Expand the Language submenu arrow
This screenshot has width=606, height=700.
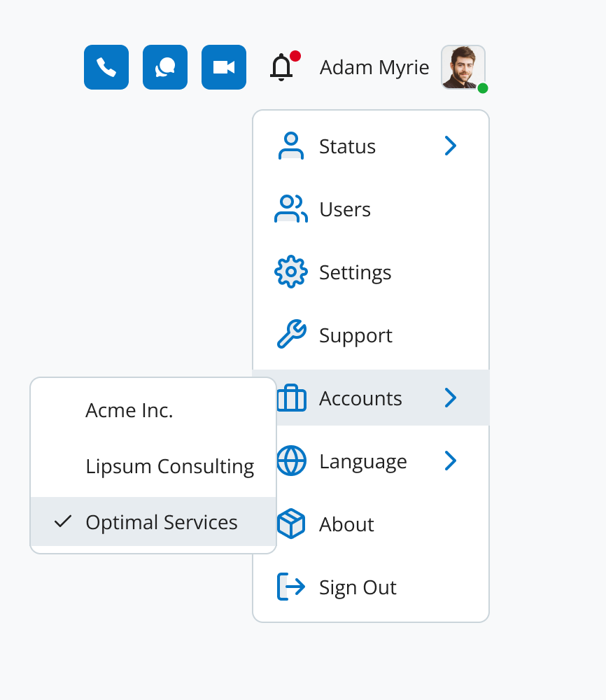(x=451, y=461)
